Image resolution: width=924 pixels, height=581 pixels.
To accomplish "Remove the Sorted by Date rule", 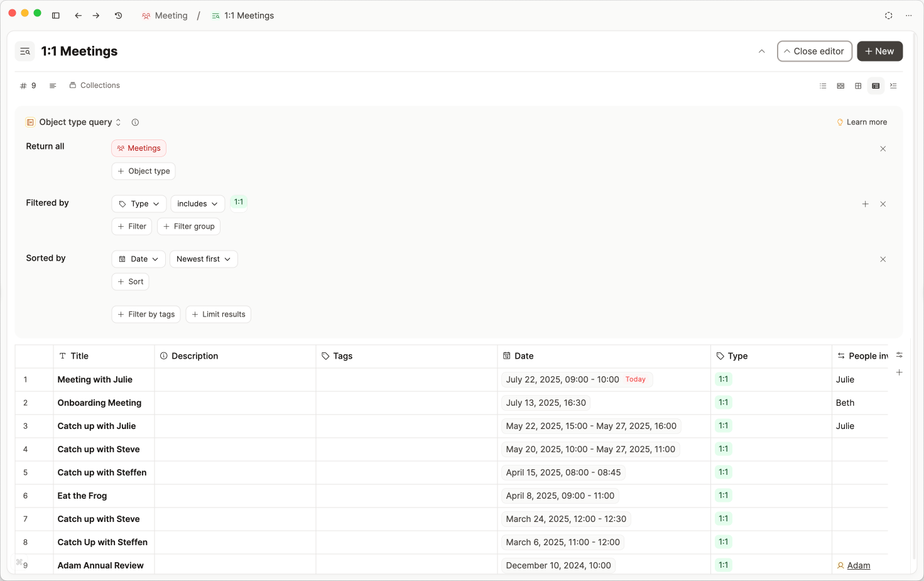I will click(x=883, y=259).
